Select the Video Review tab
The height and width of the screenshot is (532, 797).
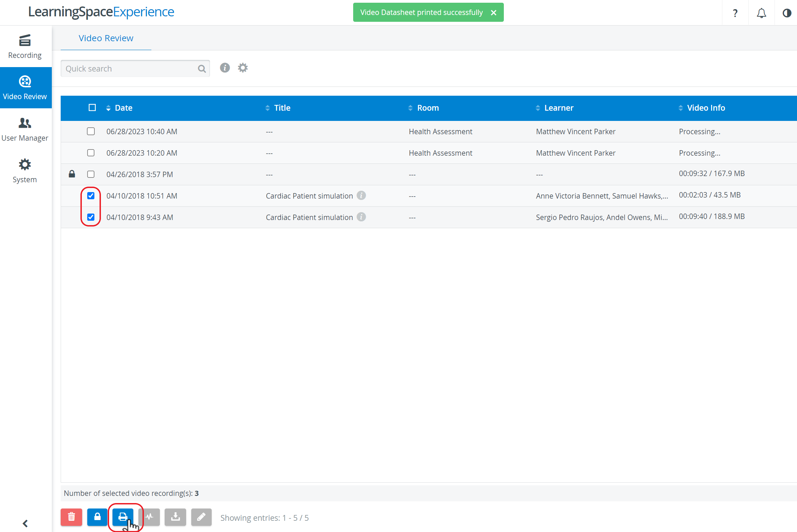[106, 38]
